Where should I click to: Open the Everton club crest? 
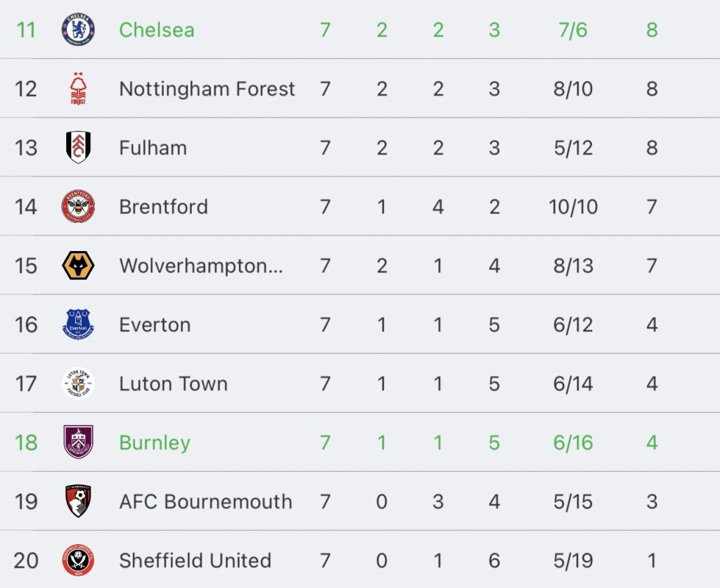pos(78,324)
